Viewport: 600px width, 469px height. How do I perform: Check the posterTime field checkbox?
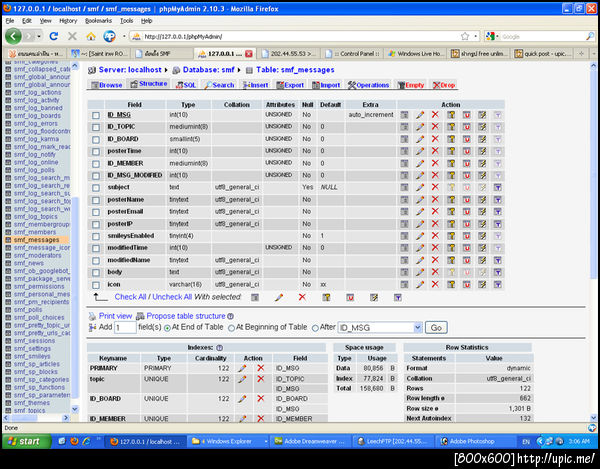coord(96,151)
